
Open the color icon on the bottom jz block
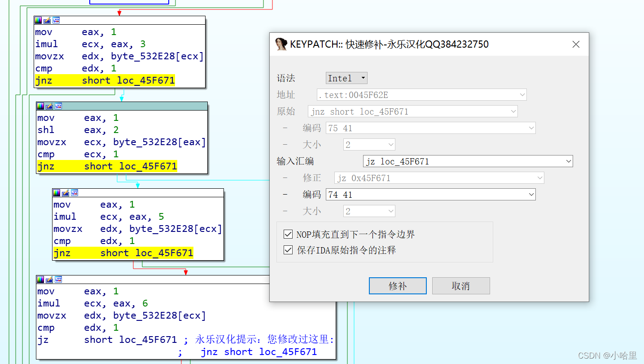(x=40, y=279)
